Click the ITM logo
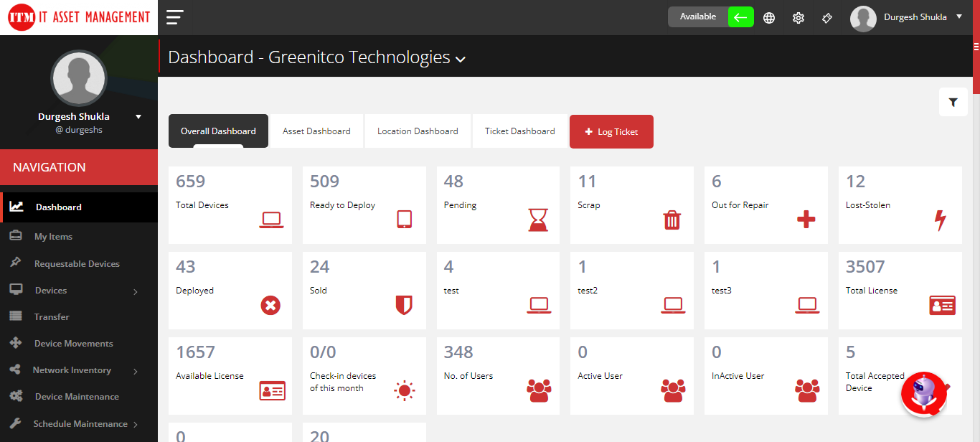Viewport: 980px width, 442px height. (79, 17)
